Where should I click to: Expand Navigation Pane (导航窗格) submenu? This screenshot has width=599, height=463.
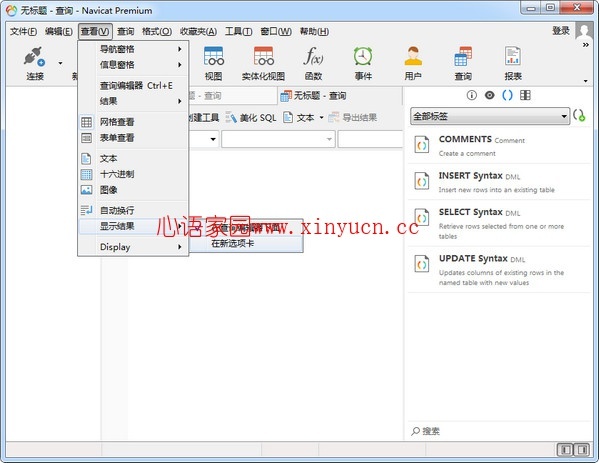pyautogui.click(x=133, y=49)
